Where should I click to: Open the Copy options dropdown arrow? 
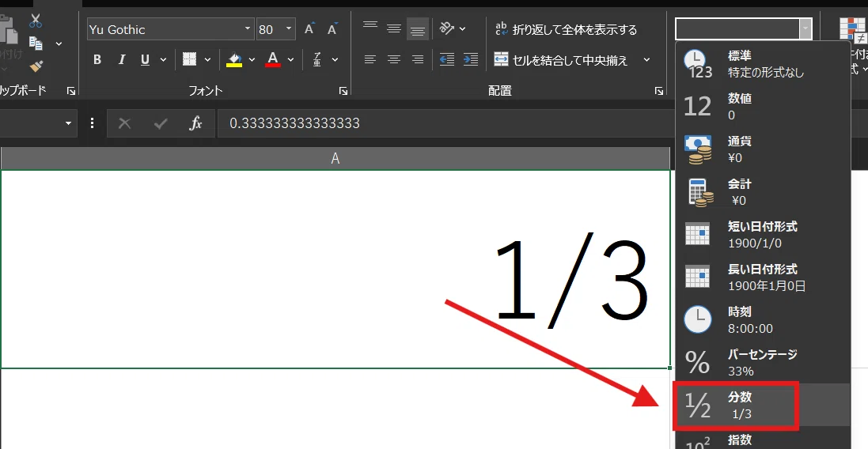pos(59,43)
